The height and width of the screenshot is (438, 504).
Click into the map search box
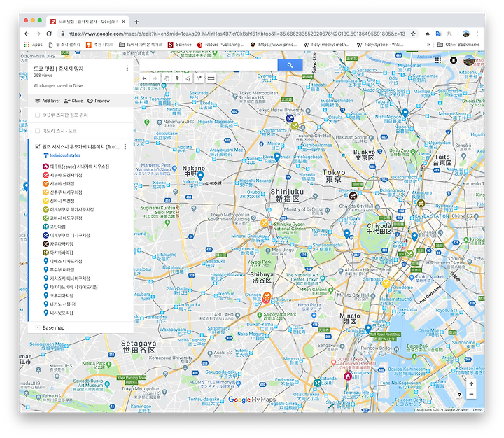[209, 65]
